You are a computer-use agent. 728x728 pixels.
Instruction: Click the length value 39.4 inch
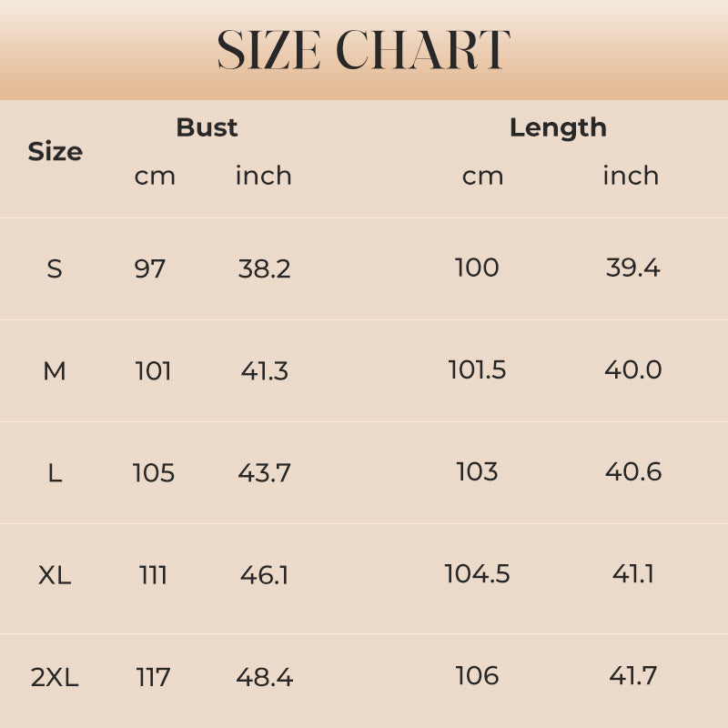(x=633, y=268)
